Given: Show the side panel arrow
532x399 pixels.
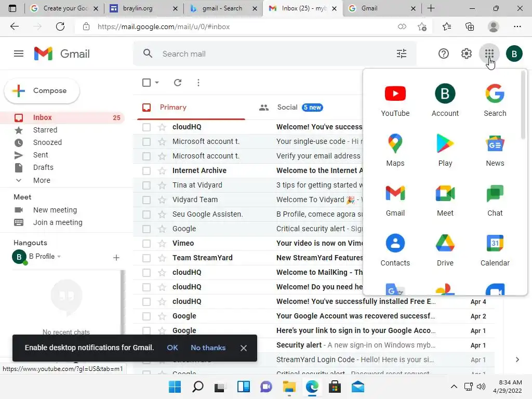Looking at the screenshot, I should [517, 360].
